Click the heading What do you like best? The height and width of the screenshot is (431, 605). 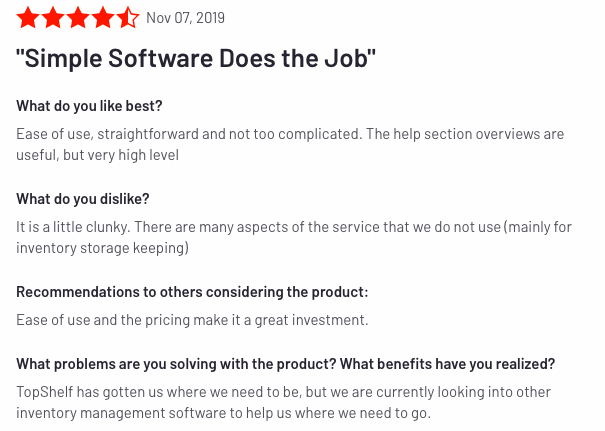tap(89, 106)
